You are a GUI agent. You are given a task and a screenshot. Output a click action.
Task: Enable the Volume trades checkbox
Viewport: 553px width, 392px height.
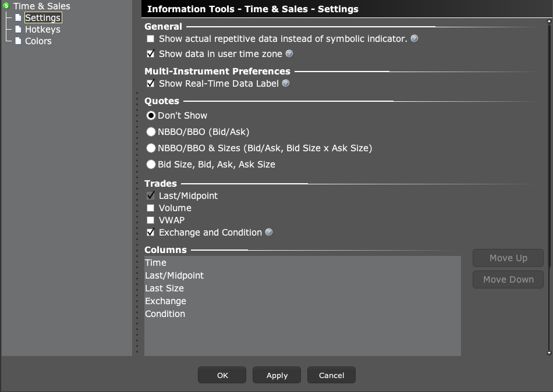tap(151, 208)
